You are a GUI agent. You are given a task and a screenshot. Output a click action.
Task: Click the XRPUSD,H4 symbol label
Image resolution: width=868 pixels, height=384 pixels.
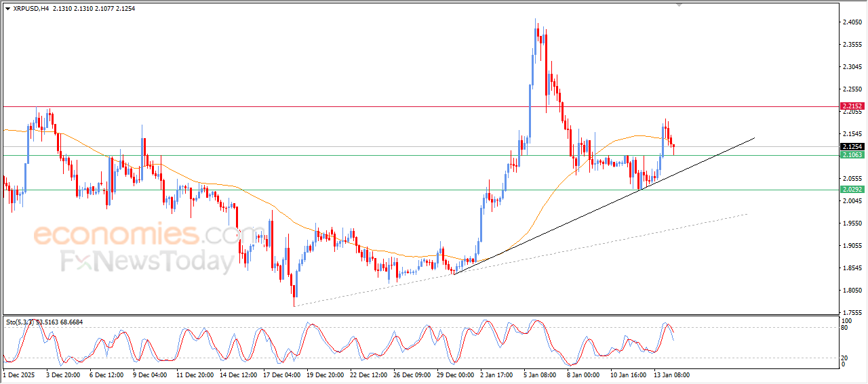click(x=31, y=9)
